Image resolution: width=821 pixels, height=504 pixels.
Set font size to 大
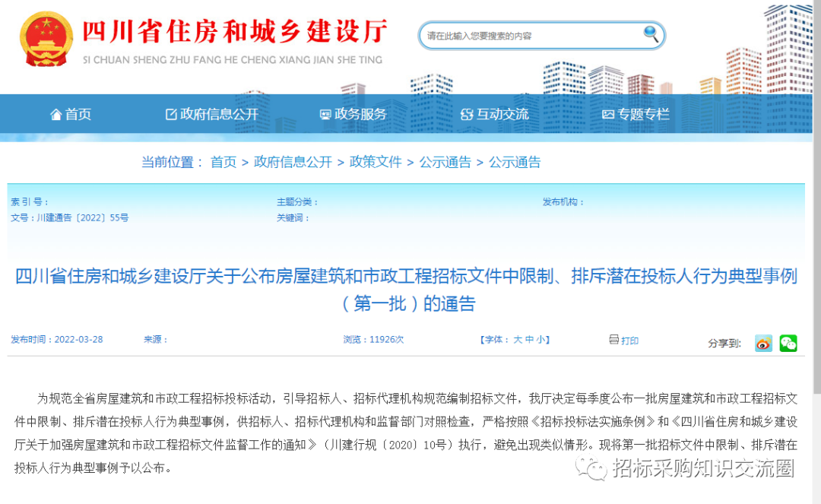pyautogui.click(x=518, y=341)
